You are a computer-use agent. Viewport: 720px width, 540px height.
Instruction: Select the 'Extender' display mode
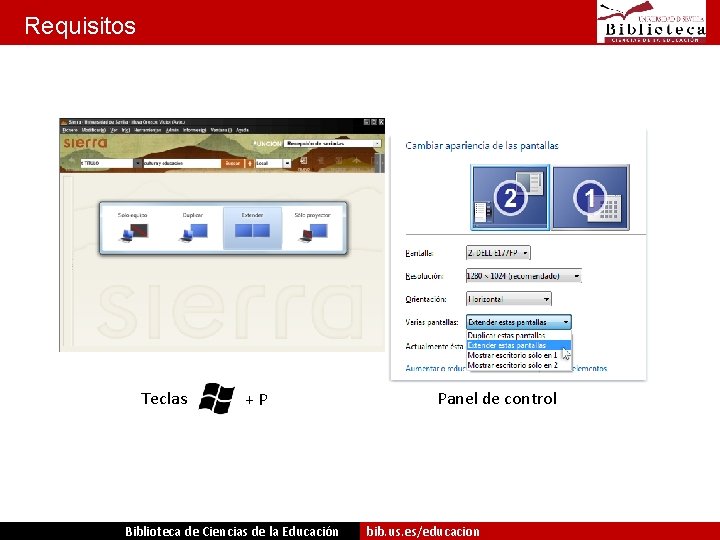coord(252,228)
